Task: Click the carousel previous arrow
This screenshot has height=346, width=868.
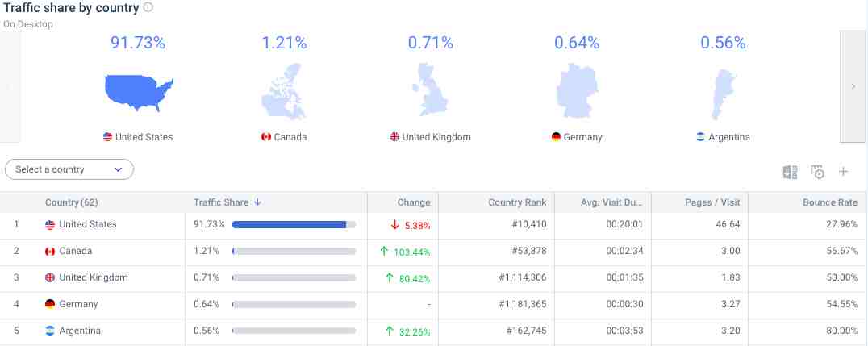Action: 10,86
